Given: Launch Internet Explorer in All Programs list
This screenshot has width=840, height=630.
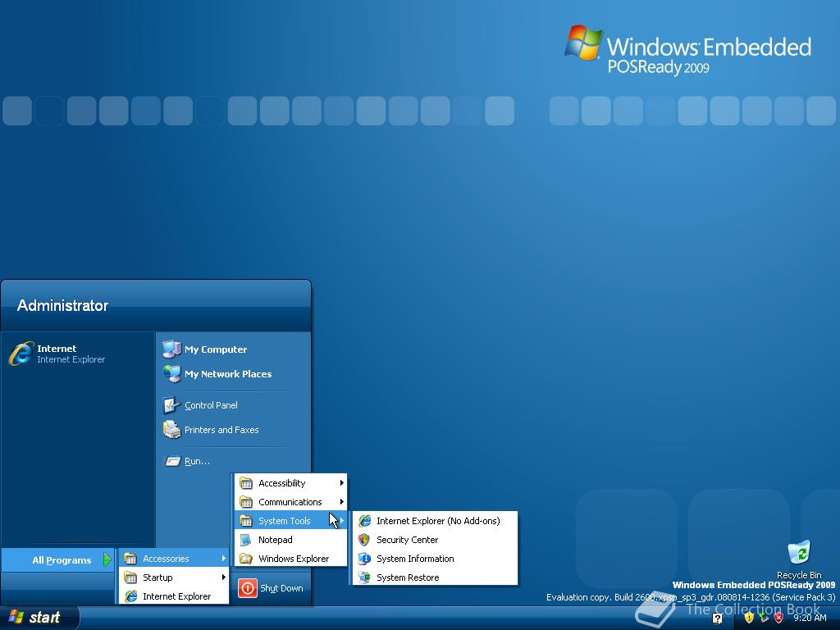Looking at the screenshot, I should tap(174, 596).
